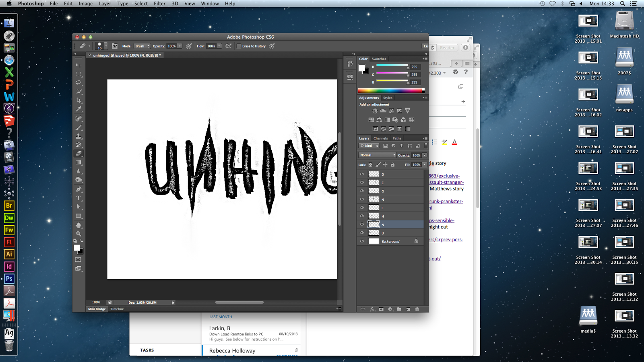
Task: Open the Curves adjustment
Action: pyautogui.click(x=391, y=111)
